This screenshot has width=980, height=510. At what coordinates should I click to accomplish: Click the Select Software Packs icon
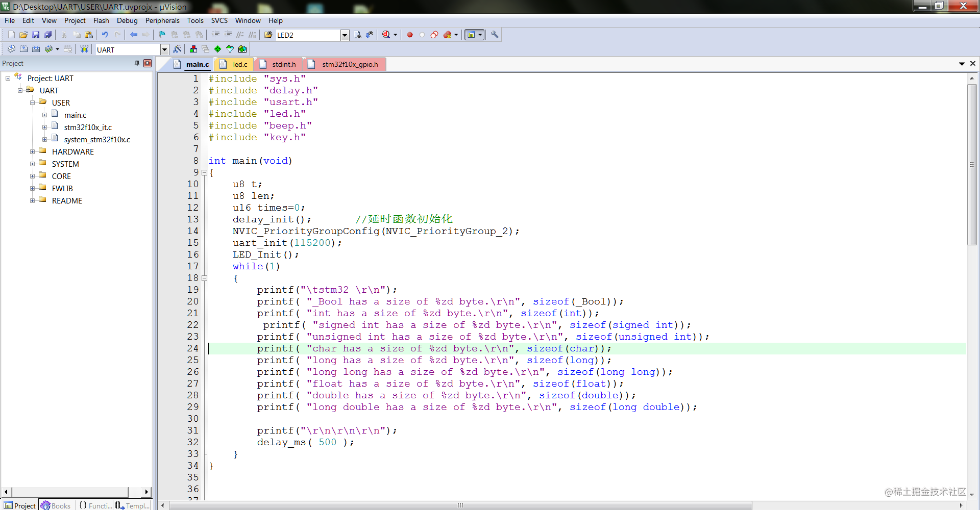coord(230,49)
